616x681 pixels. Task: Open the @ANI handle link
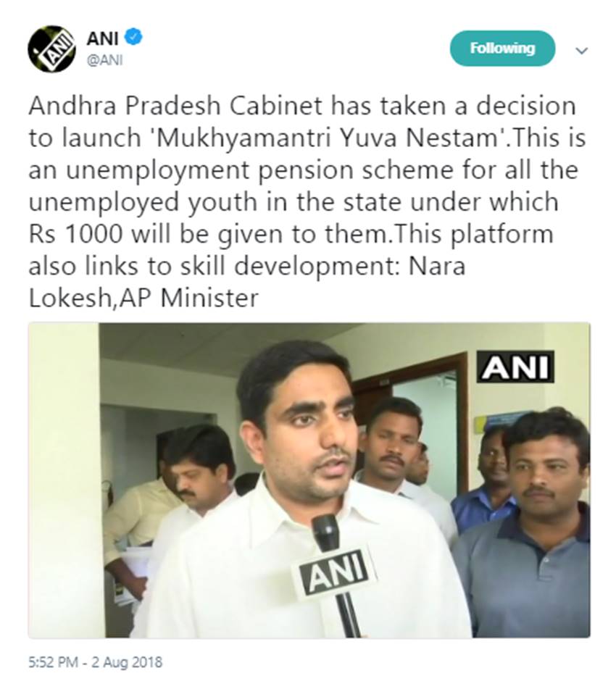click(x=104, y=60)
